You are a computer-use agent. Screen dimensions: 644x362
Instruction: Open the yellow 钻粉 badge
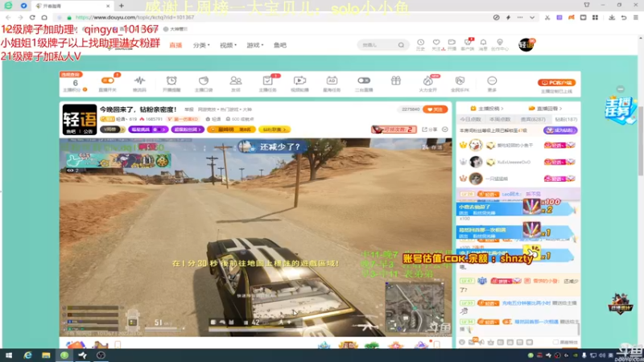pos(275,130)
